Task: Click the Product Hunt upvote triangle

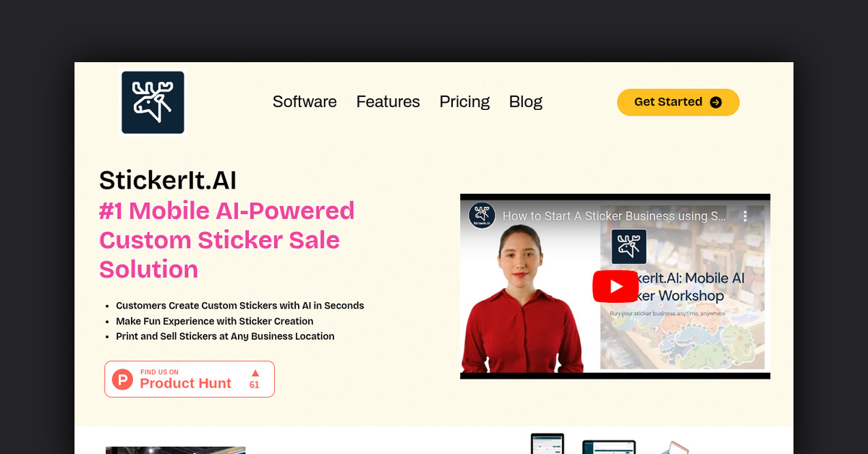Action: pyautogui.click(x=255, y=373)
